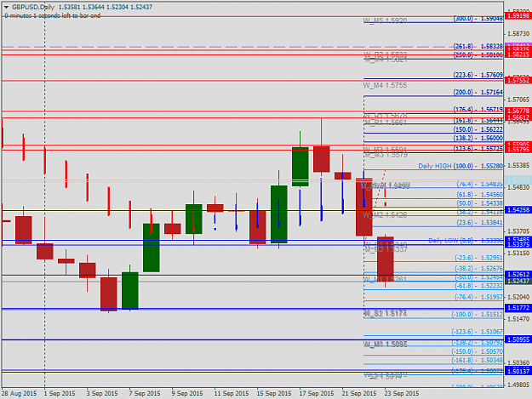The height and width of the screenshot is (399, 532).
Task: Select the 1.50360 price scale value
Action: pyautogui.click(x=518, y=362)
